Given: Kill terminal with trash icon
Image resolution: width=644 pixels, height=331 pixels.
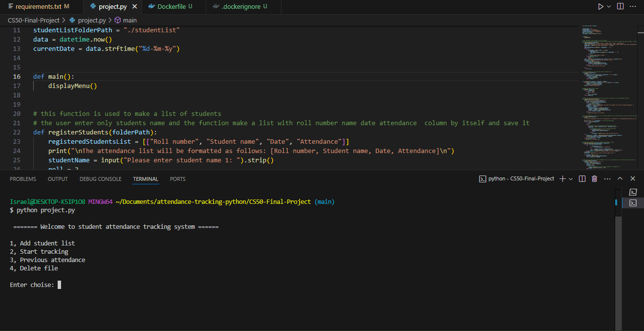Looking at the screenshot, I should pyautogui.click(x=595, y=179).
